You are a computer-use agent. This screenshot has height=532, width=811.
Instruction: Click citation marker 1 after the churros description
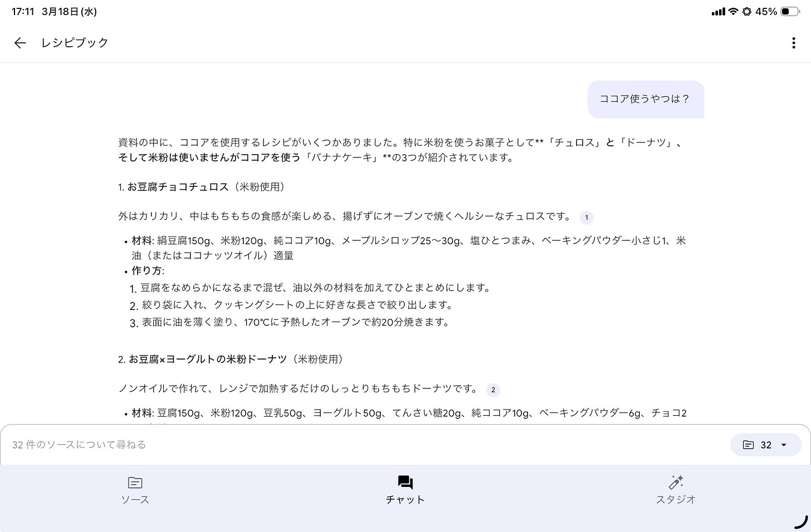pos(586,218)
